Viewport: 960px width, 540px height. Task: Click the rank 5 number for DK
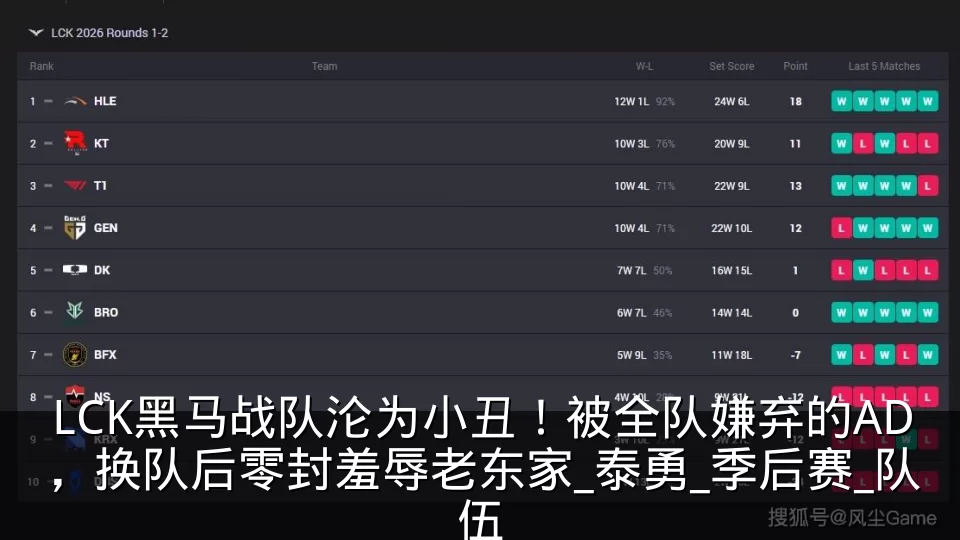(32, 271)
